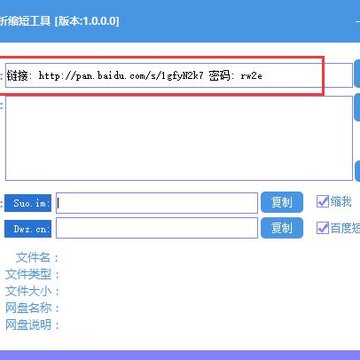
Task: Focus the Dwz.cn short link output field
Action: tap(157, 228)
